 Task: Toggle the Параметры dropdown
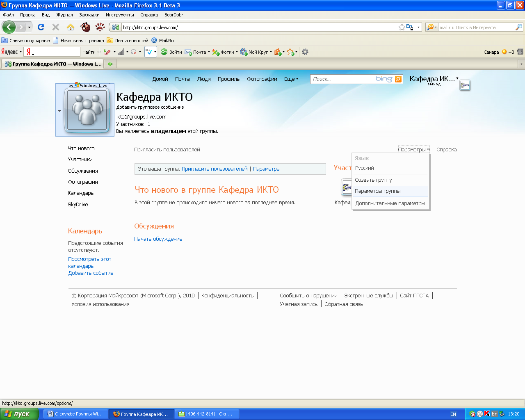(x=413, y=150)
